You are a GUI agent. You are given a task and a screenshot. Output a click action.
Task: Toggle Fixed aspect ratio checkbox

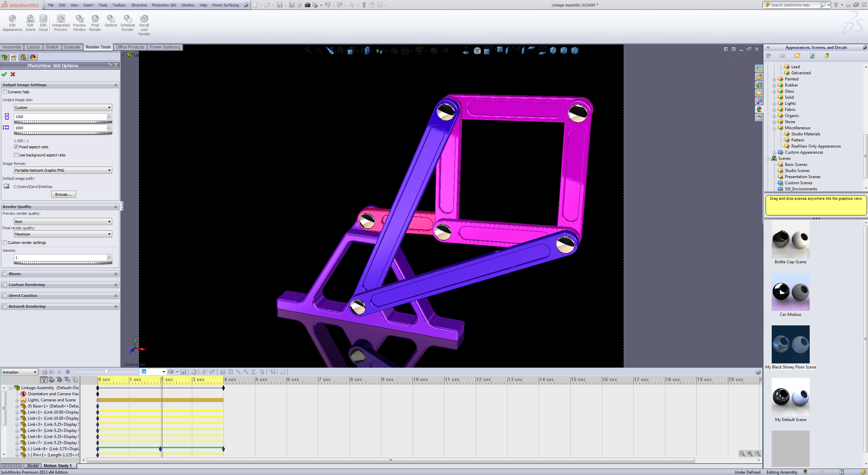16,147
